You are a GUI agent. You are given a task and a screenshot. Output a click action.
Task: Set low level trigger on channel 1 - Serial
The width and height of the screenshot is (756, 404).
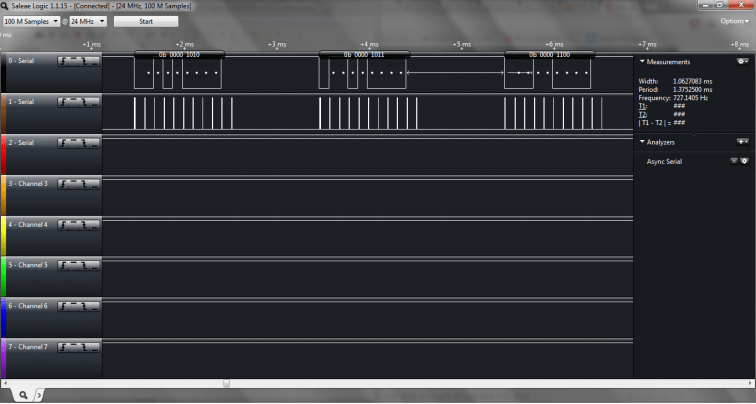point(94,102)
